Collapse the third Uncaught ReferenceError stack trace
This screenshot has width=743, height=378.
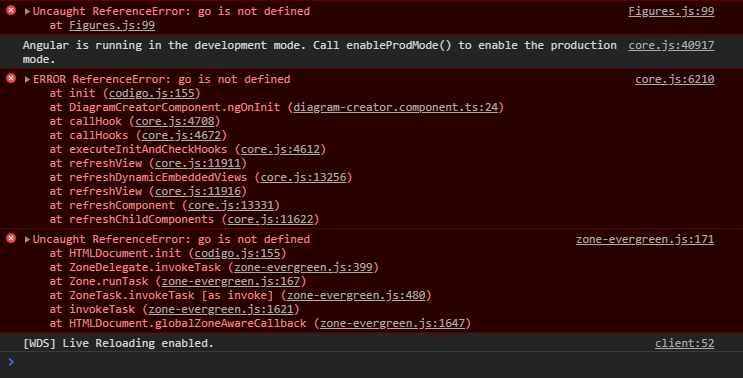coord(27,239)
